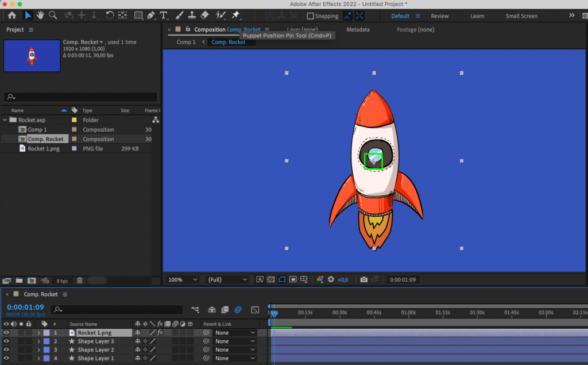The width and height of the screenshot is (588, 365).
Task: Toggle transparency grid in the viewer
Action: point(270,279)
